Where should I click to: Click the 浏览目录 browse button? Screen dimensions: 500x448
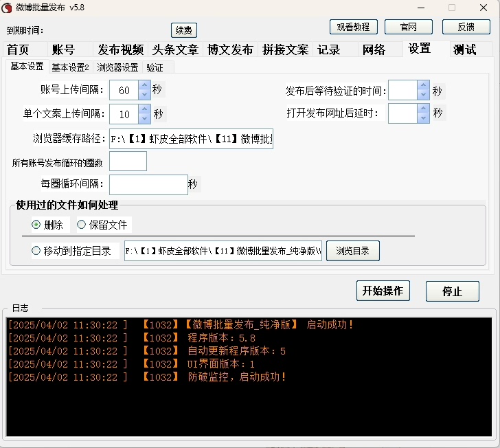coord(353,251)
